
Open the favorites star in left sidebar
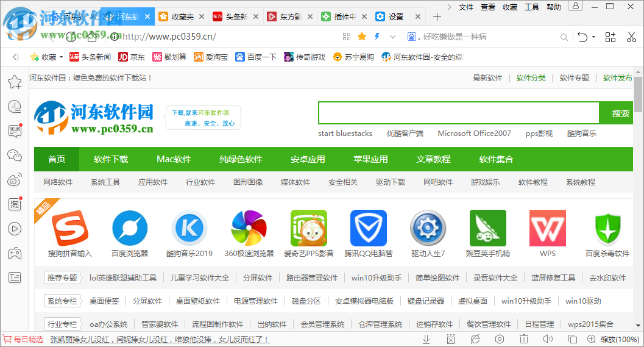pyautogui.click(x=15, y=82)
